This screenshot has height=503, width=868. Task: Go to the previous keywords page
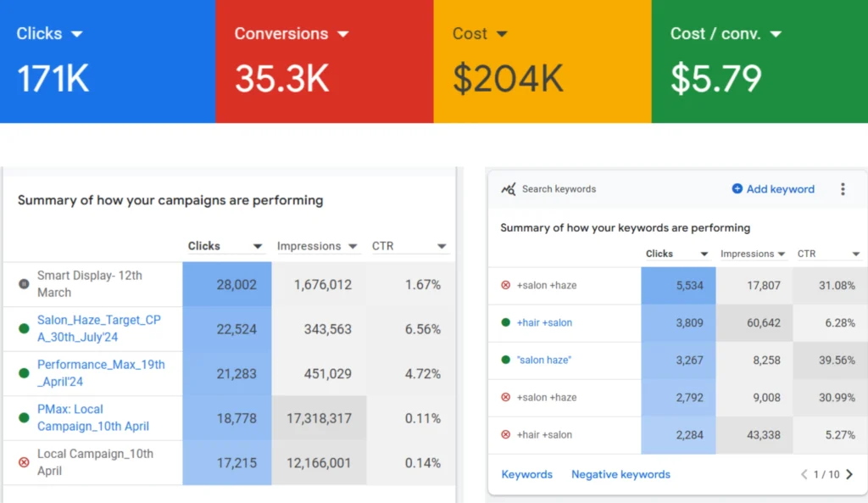804,474
